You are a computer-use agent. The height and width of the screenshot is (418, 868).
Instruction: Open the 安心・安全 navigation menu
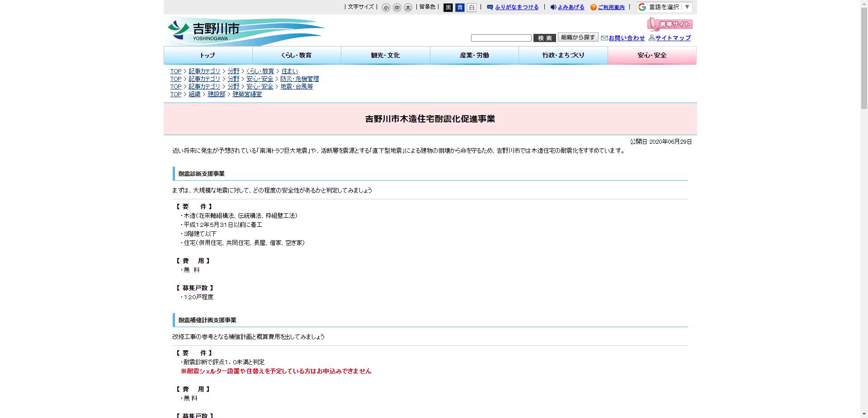(x=652, y=55)
